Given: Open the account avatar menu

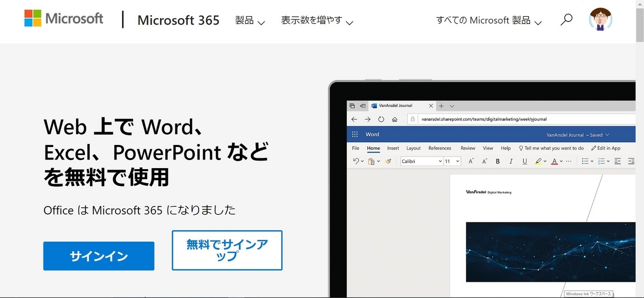Looking at the screenshot, I should pos(601,19).
